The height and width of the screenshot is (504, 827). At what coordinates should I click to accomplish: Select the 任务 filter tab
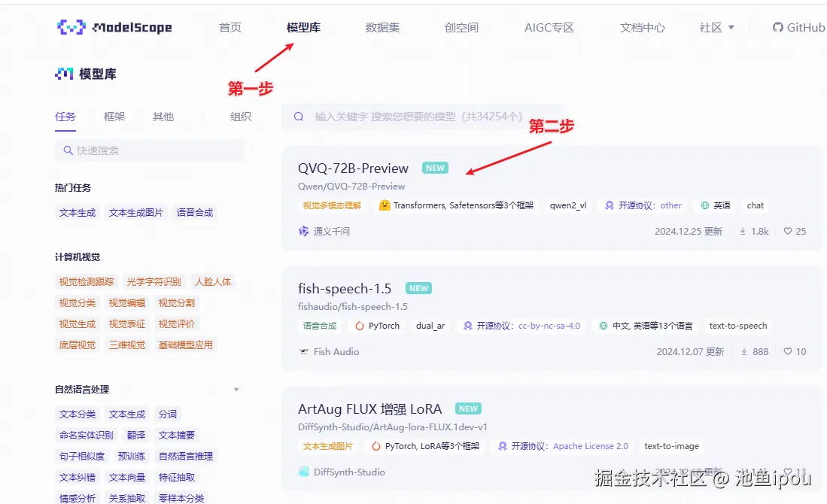coord(65,117)
